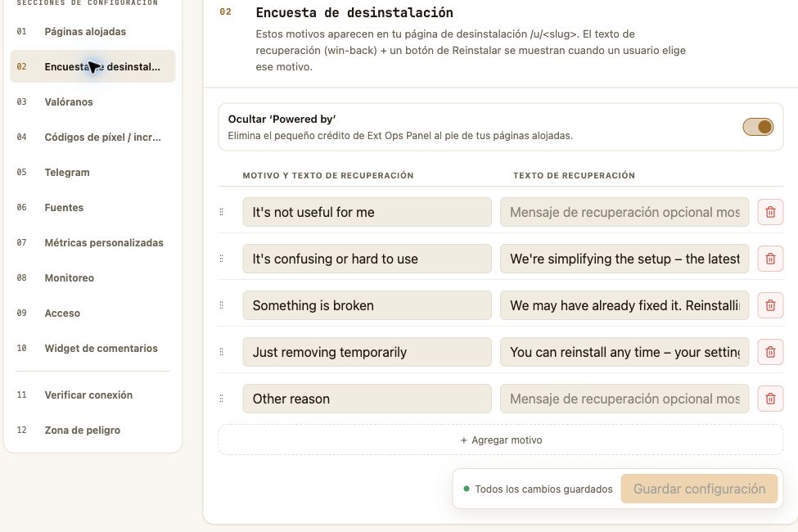
Task: Open Widget de comentarios section
Action: 92,348
